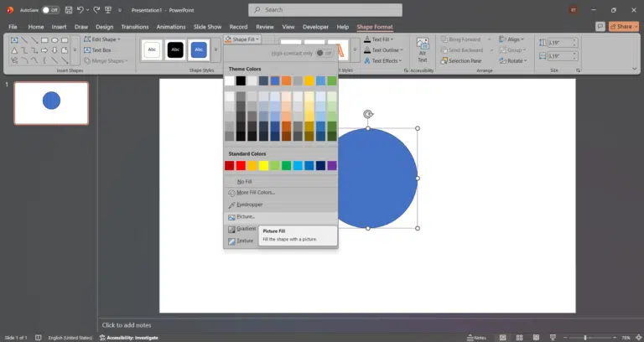The image size is (644, 342).
Task: Click the shape height field
Action: (563, 43)
